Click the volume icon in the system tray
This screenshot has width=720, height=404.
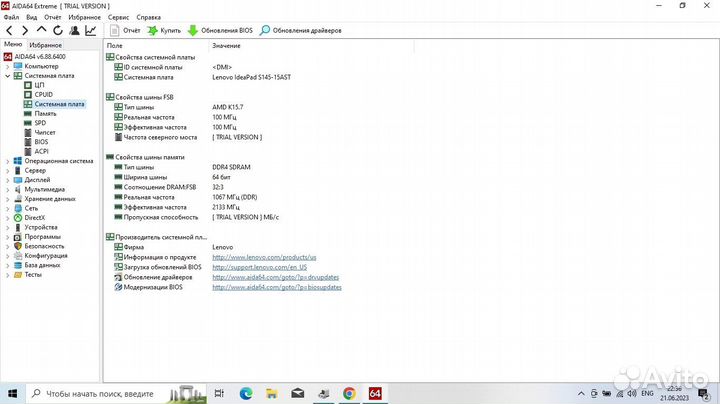(x=632, y=393)
